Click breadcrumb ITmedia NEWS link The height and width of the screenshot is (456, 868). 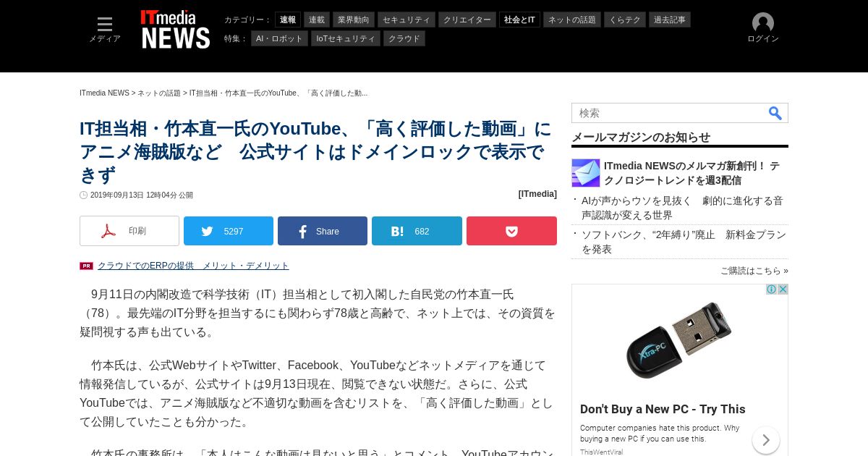[104, 93]
